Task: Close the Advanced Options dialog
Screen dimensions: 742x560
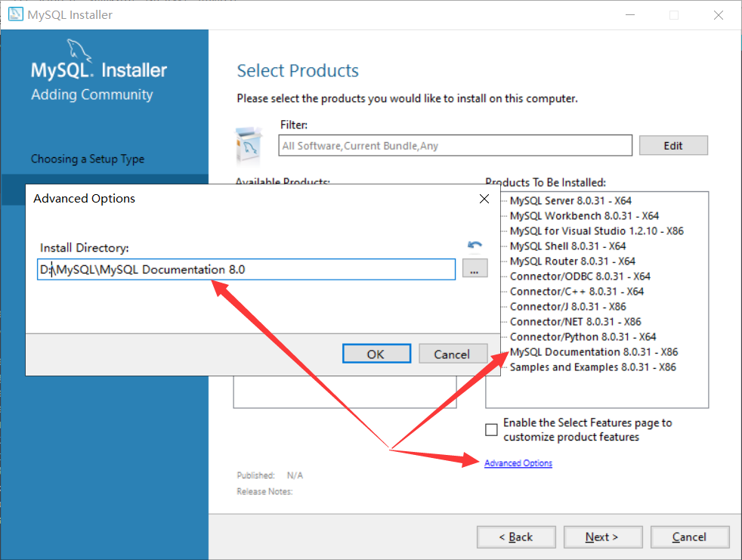Action: coord(484,199)
